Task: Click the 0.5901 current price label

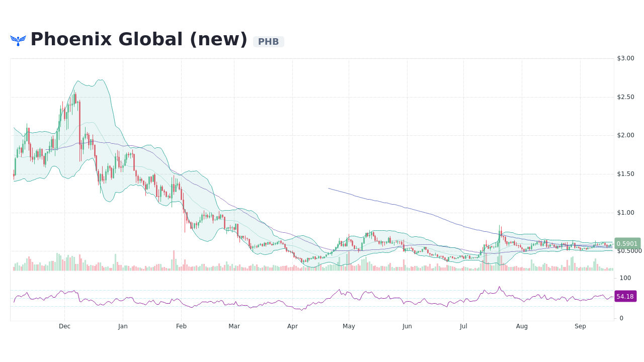Action: tap(627, 244)
